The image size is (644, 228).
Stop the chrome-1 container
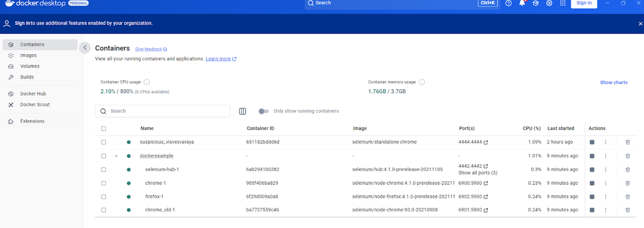pyautogui.click(x=592, y=183)
